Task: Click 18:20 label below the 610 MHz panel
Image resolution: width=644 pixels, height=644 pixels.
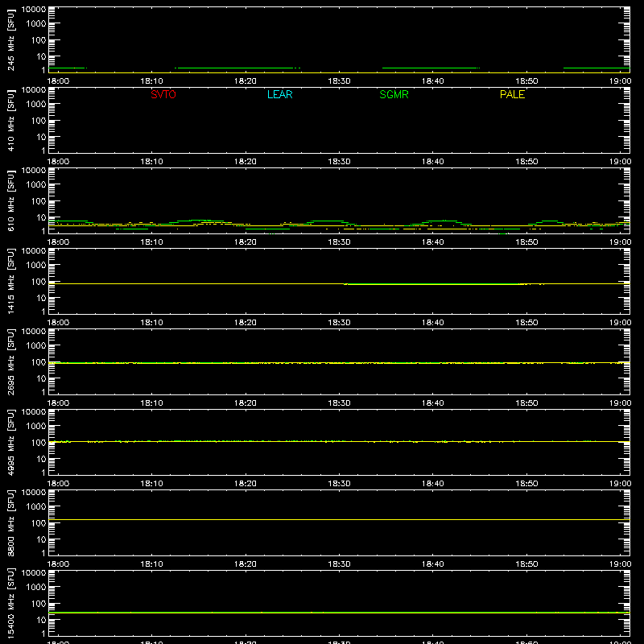Action: [x=246, y=242]
